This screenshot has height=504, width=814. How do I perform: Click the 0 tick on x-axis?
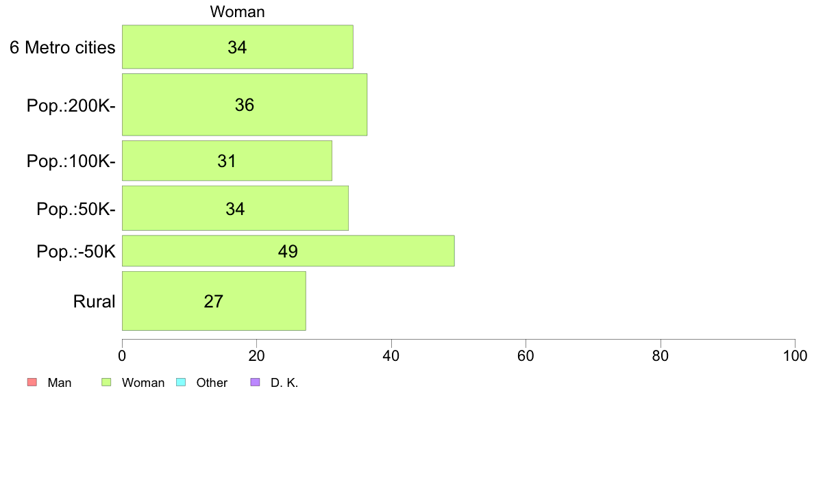coord(122,355)
